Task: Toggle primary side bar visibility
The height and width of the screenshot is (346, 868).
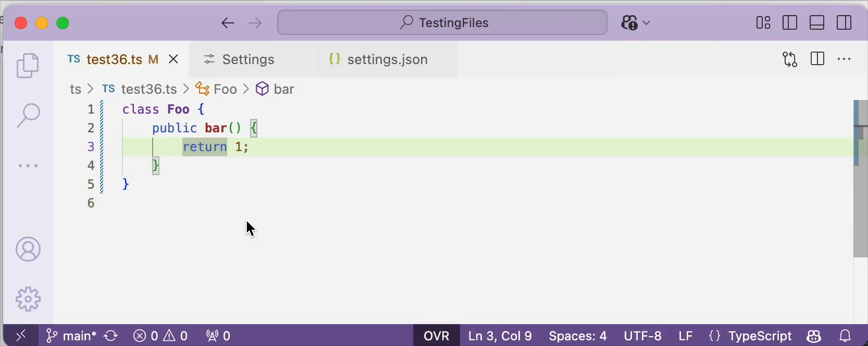Action: 790,23
